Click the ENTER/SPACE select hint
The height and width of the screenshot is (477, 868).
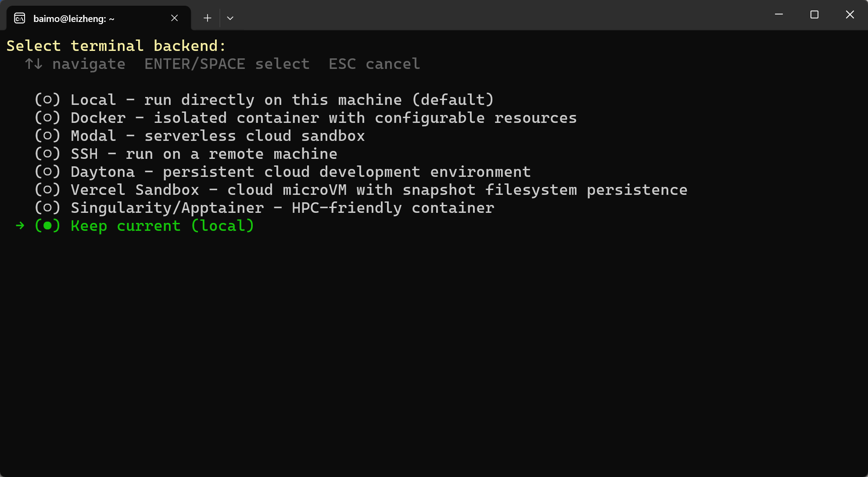tap(227, 64)
